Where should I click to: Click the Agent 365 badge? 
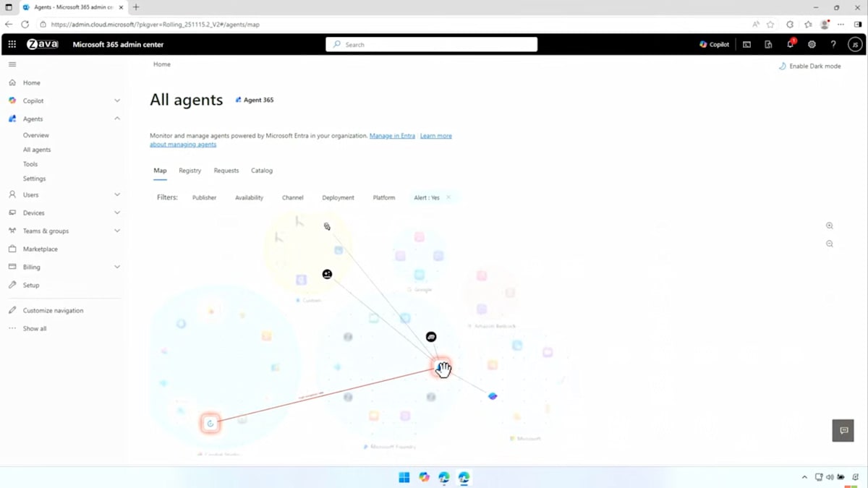(x=255, y=100)
